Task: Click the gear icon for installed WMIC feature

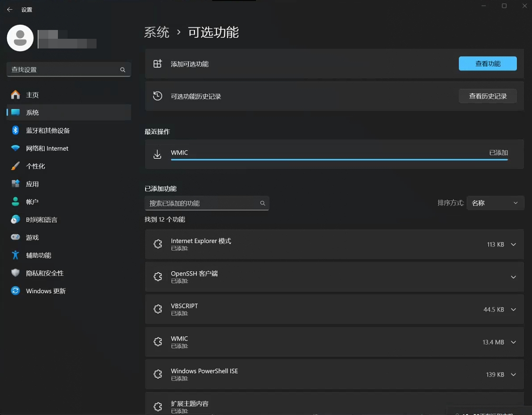Action: pos(158,342)
